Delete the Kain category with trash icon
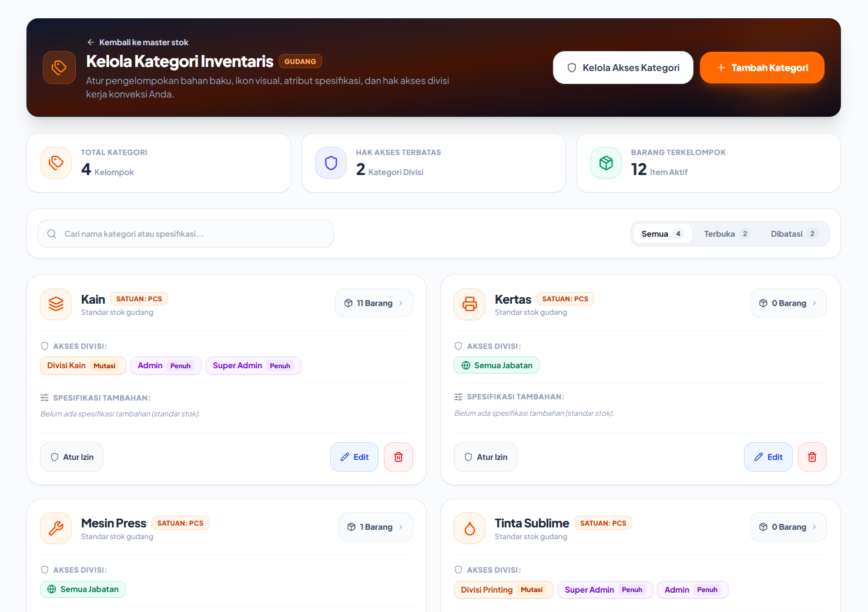 (398, 457)
